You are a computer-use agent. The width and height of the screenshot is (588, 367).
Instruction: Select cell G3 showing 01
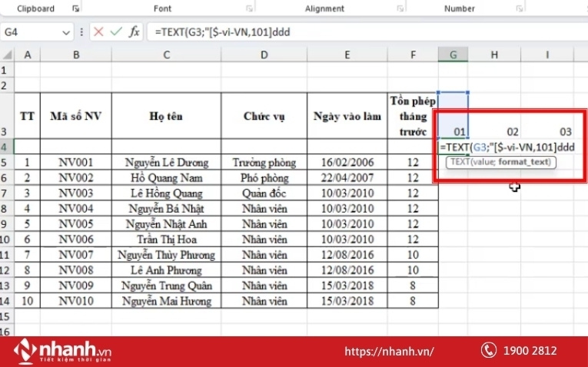[453, 116]
